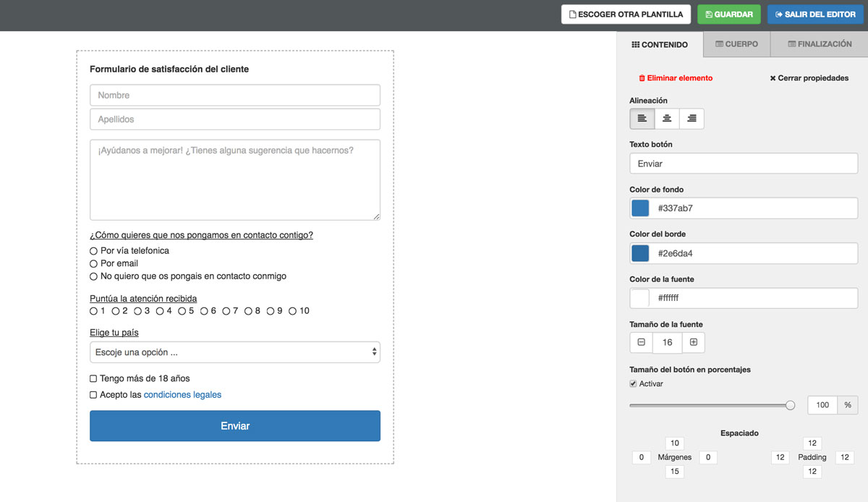
Task: Click Color de fondo blue swatch
Action: tap(640, 208)
